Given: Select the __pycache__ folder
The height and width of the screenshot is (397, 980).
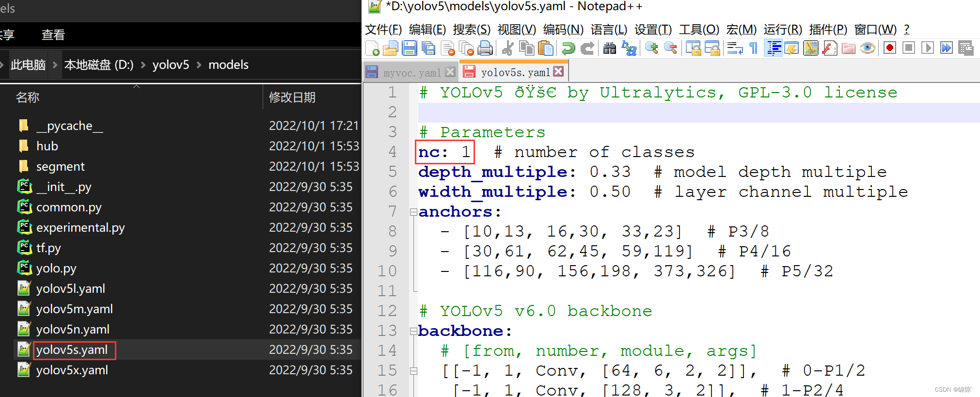Looking at the screenshot, I should pos(70,126).
